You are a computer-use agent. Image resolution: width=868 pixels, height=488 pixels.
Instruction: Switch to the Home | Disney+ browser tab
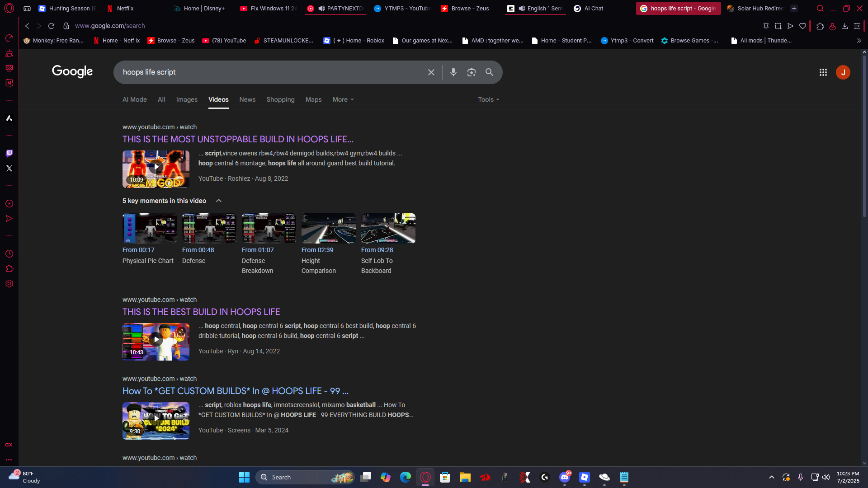coord(200,9)
